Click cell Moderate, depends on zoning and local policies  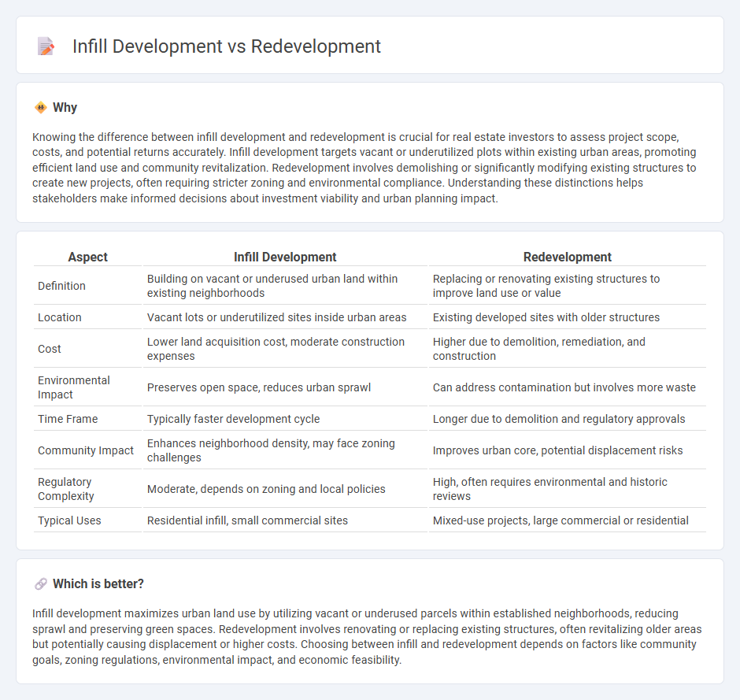tap(285, 489)
